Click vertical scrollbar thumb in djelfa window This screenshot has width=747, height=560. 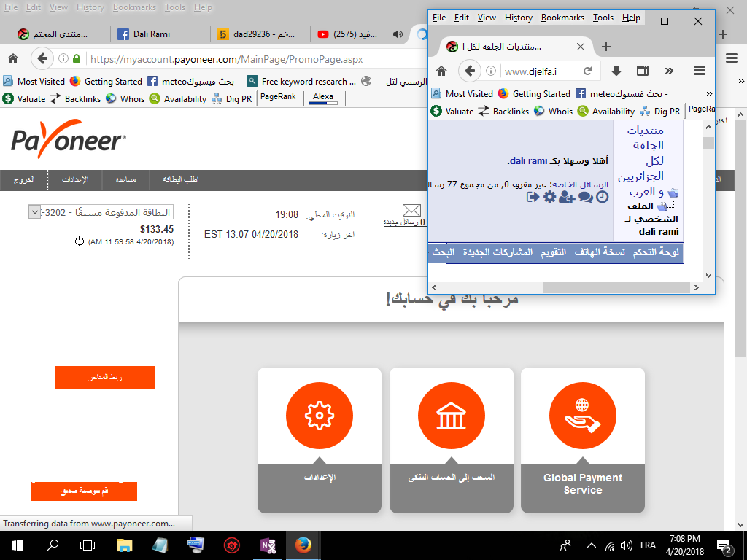click(x=708, y=144)
